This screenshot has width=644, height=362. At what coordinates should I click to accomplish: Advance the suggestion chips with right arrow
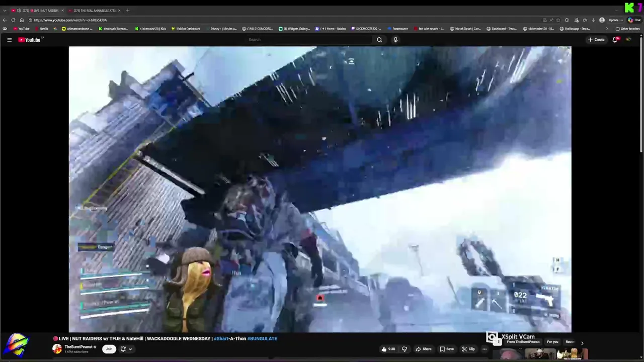coord(582,343)
